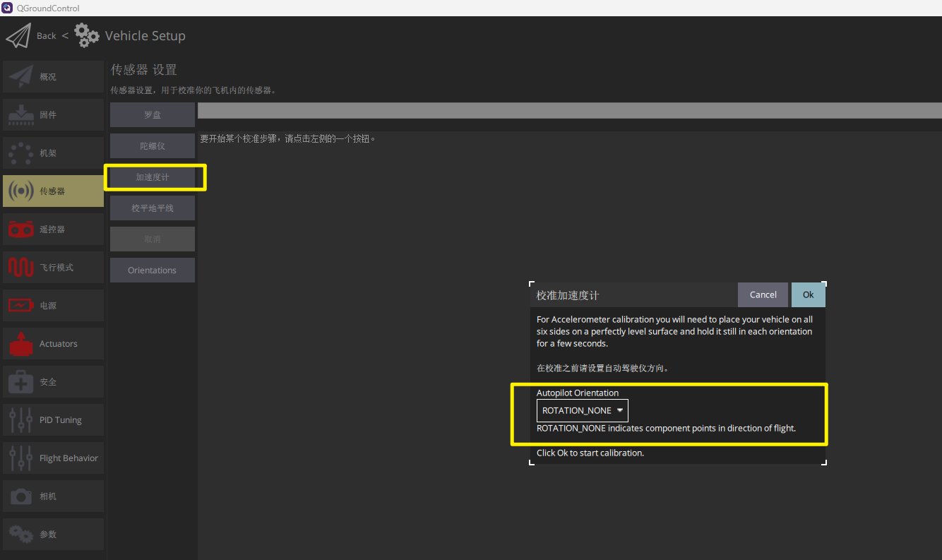The height and width of the screenshot is (560, 942).
Task: Open the 机架 airframe icon
Action: click(x=21, y=153)
